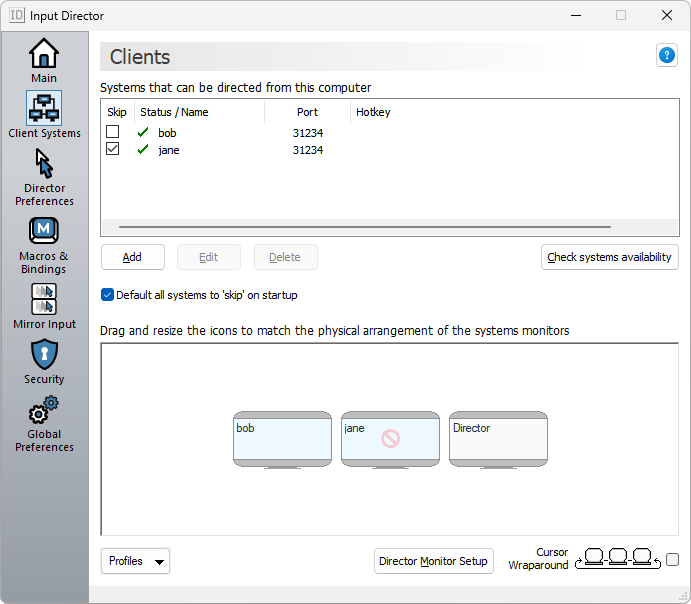Open Director Preferences from sidebar
The width and height of the screenshot is (691, 604).
point(44,177)
